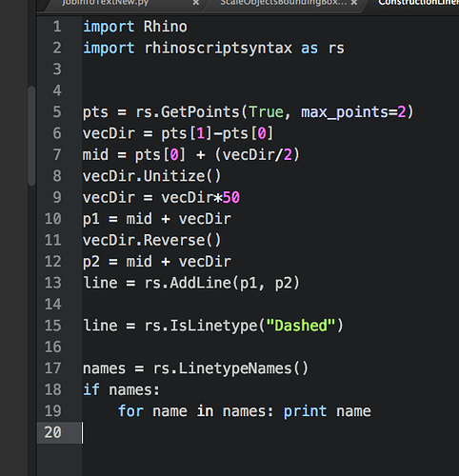Place cursor in 'import Rhino' line

pos(135,27)
